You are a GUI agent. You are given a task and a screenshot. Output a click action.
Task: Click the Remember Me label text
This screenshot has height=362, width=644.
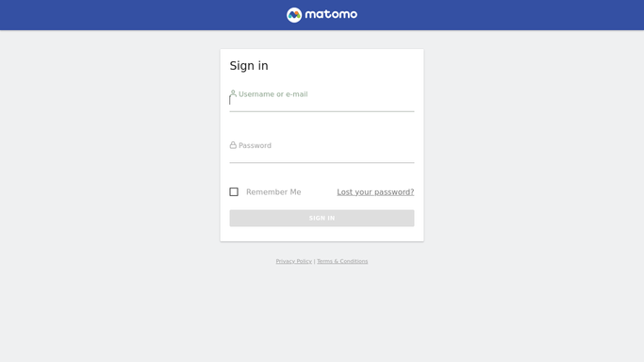pos(273,191)
